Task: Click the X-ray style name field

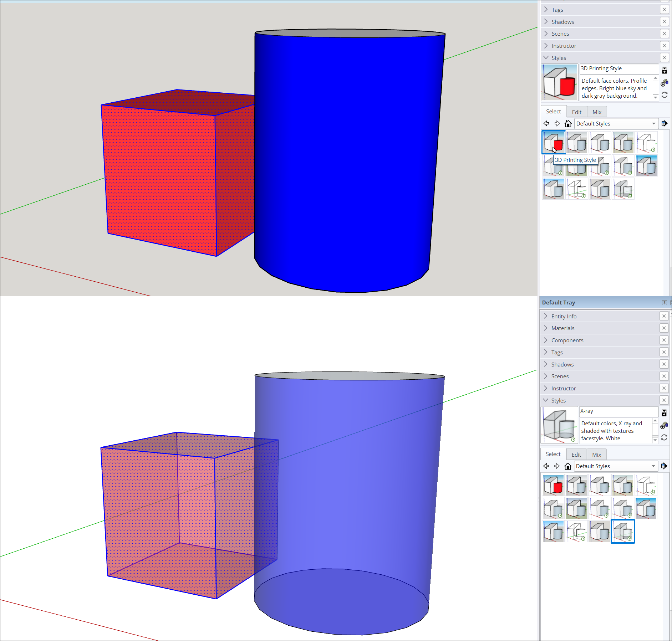Action: (x=619, y=411)
